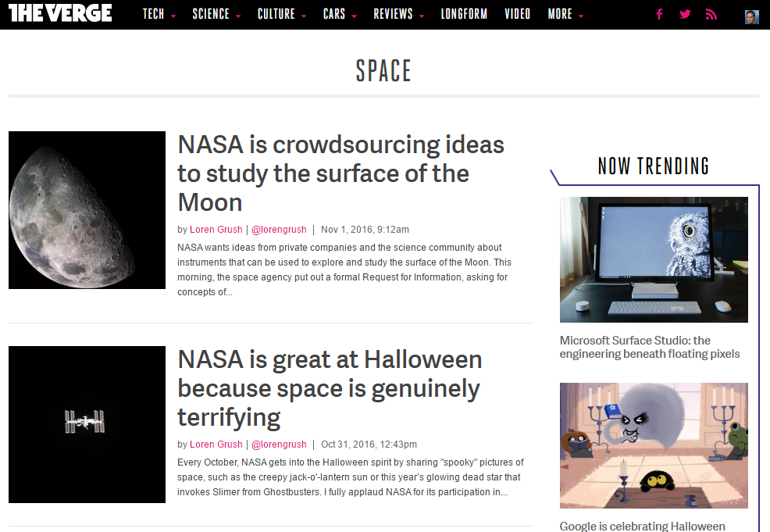Image resolution: width=770 pixels, height=532 pixels.
Task: Open Google is celebrating Halloween trending headline
Action: pyautogui.click(x=643, y=526)
